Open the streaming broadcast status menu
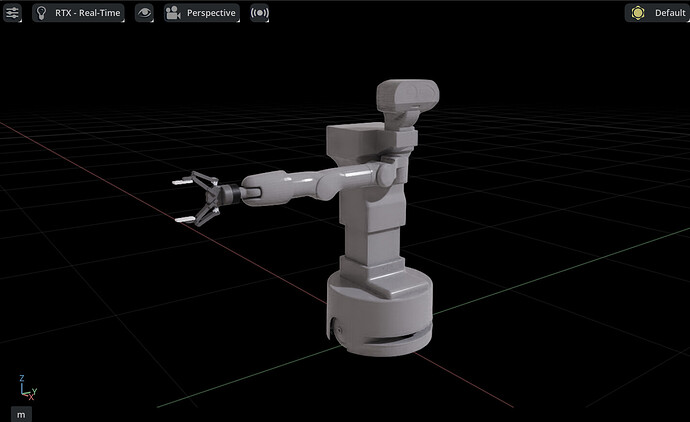The width and height of the screenshot is (690, 422). pos(260,13)
